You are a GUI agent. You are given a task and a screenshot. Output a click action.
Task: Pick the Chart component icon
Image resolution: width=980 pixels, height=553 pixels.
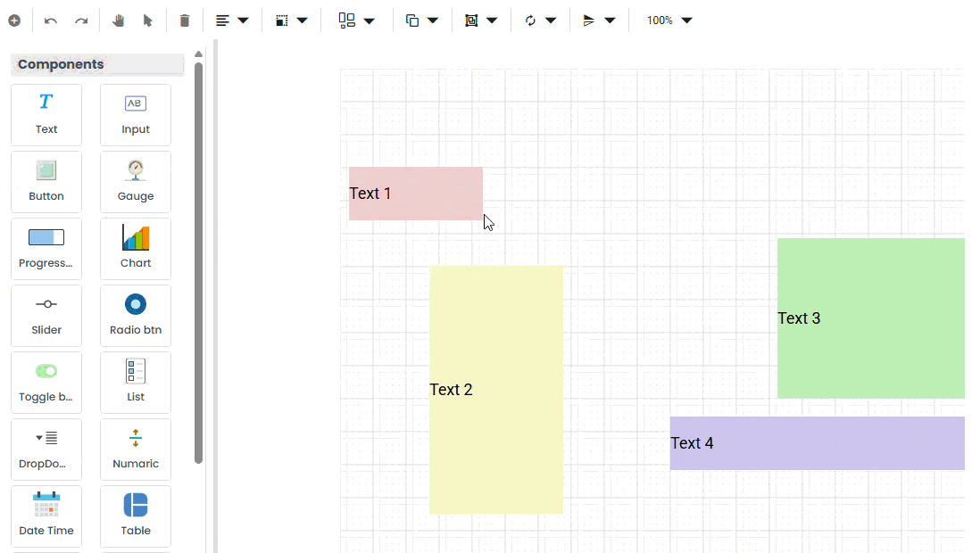[136, 249]
